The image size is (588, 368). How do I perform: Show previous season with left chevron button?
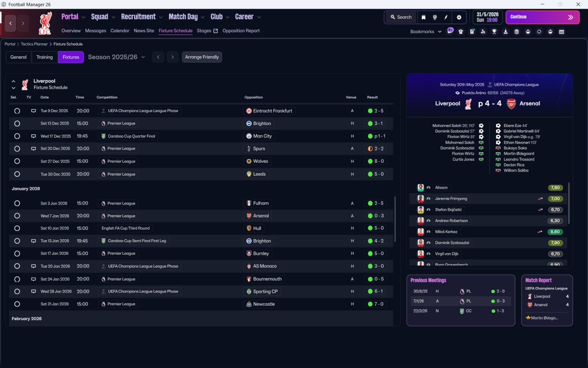click(x=158, y=57)
